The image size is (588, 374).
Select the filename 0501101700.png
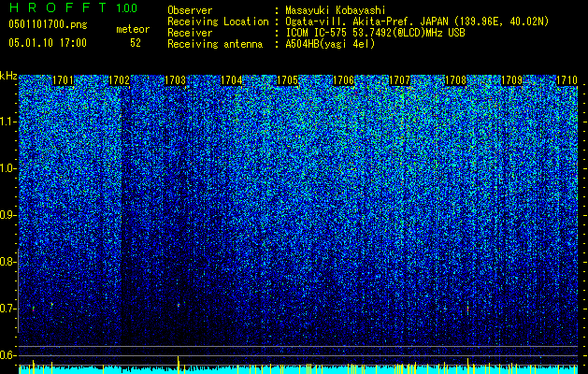click(48, 24)
